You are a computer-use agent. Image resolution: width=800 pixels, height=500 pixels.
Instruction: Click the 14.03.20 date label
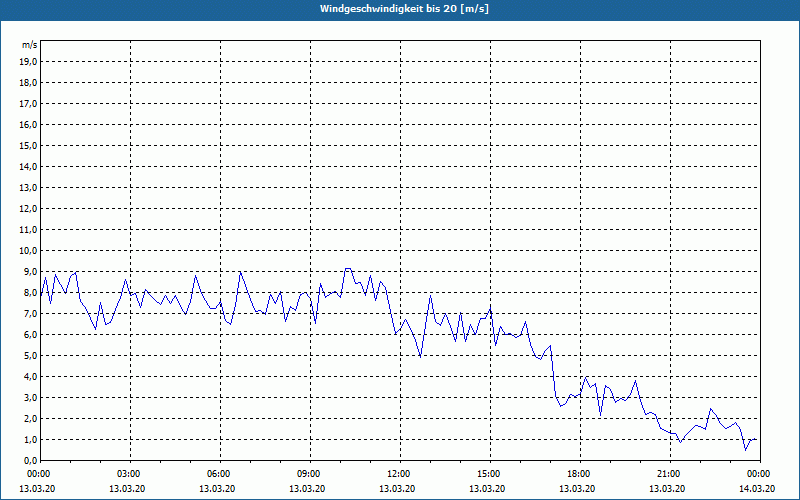coord(757,489)
